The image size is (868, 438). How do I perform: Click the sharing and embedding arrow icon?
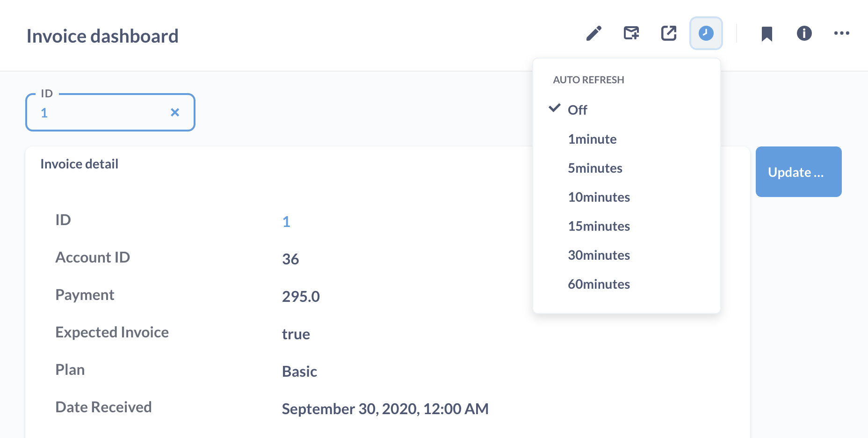669,33
